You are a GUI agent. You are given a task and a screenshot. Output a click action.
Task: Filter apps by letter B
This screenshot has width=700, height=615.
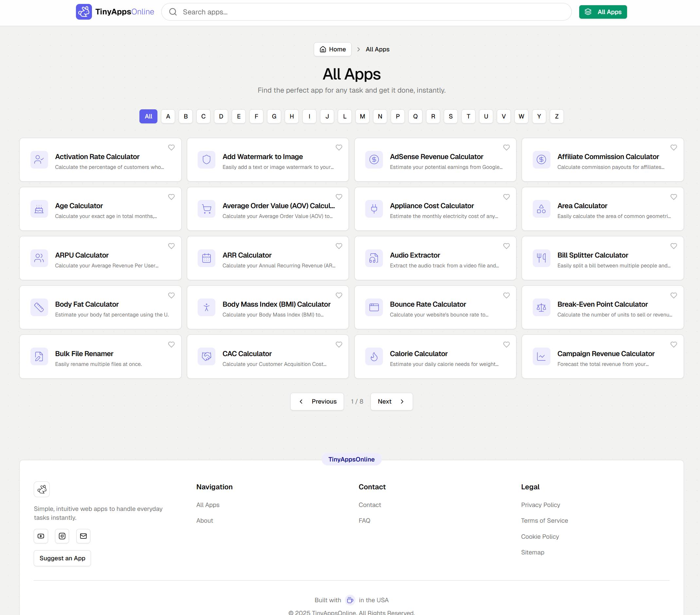pos(186,117)
